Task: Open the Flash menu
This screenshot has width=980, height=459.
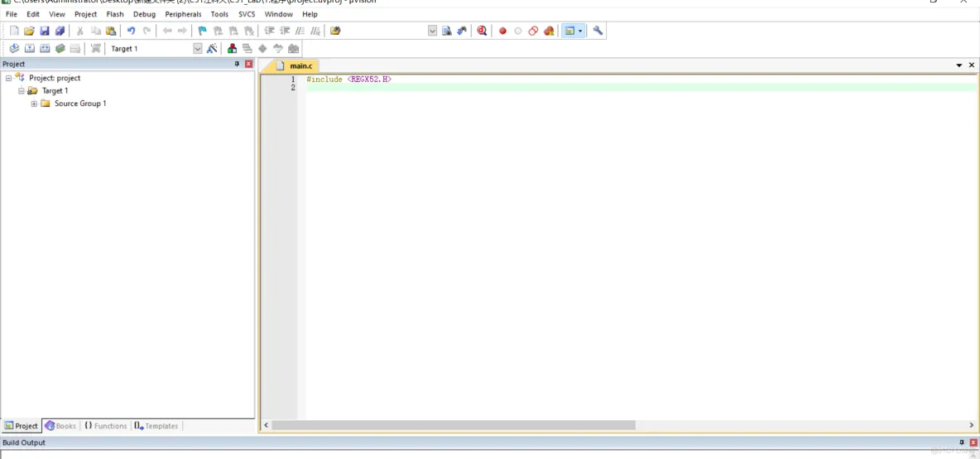Action: (115, 14)
